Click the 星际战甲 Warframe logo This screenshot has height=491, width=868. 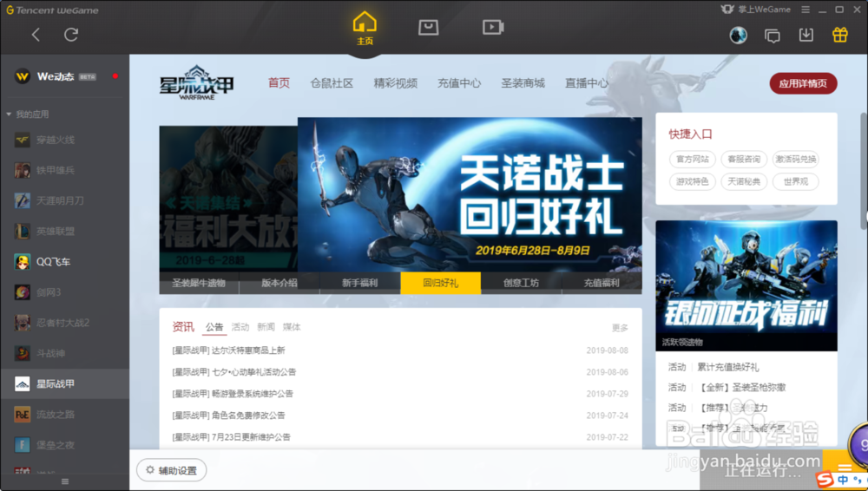click(x=196, y=83)
